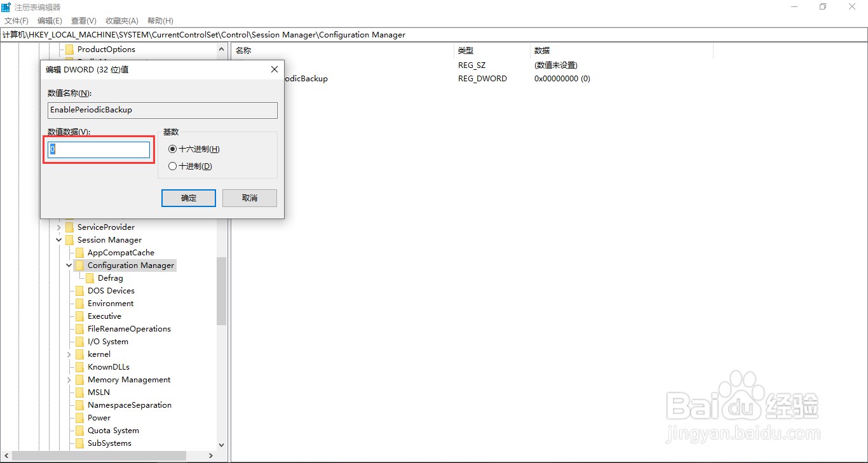868x463 pixels.
Task: Open the 查看(V) menu
Action: (x=84, y=21)
